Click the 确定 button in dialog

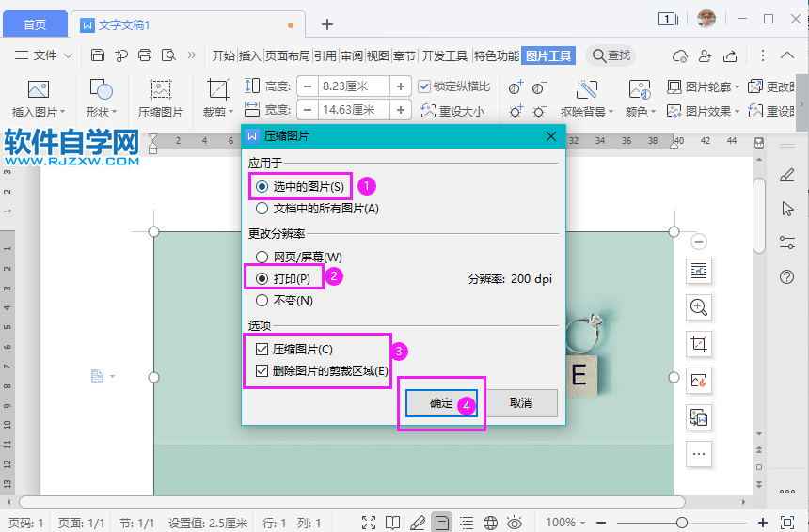[x=441, y=403]
